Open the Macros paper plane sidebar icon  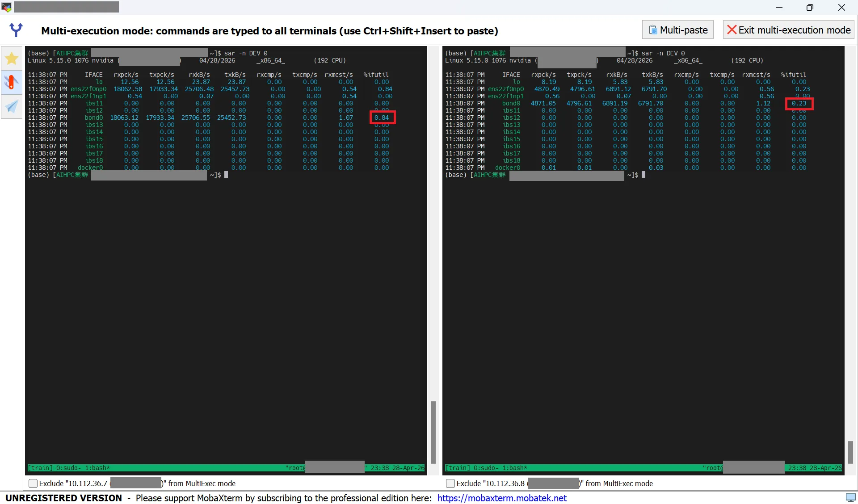(12, 106)
